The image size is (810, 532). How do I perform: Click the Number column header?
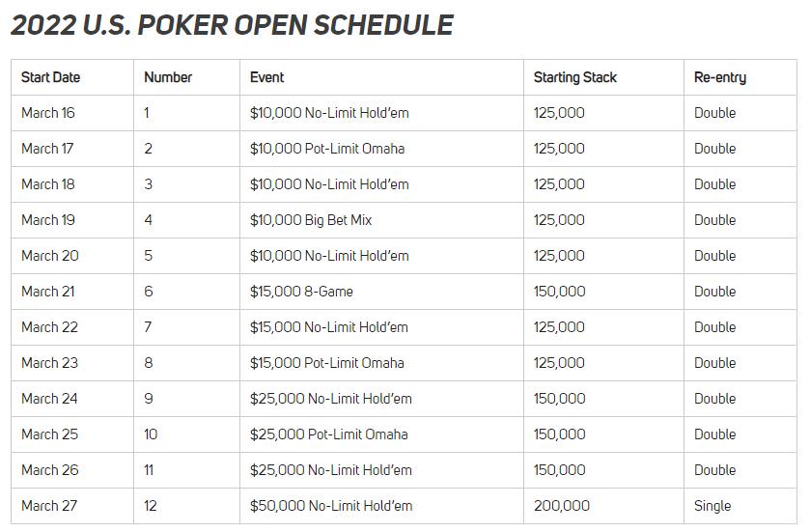pyautogui.click(x=168, y=77)
